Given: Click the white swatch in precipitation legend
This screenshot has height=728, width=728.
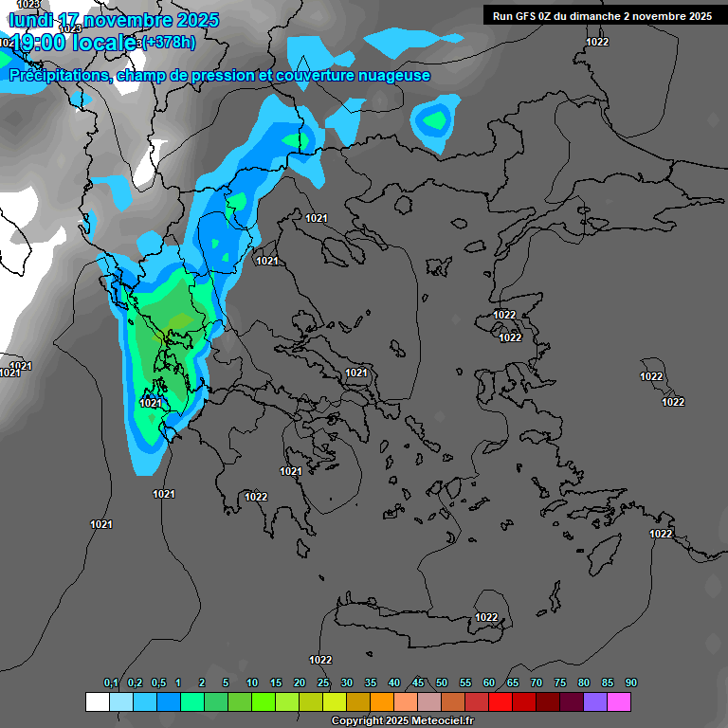Looking at the screenshot, I should tap(97, 702).
